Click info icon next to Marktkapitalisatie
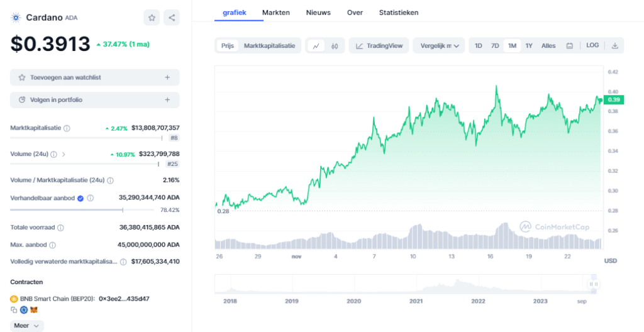Viewport: 644px width, 332px height. point(67,128)
